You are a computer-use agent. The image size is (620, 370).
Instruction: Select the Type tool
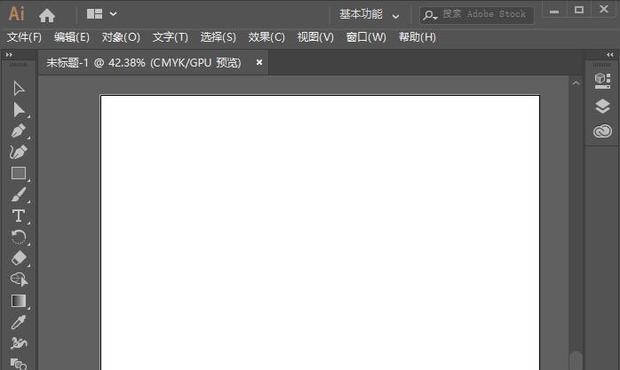18,216
